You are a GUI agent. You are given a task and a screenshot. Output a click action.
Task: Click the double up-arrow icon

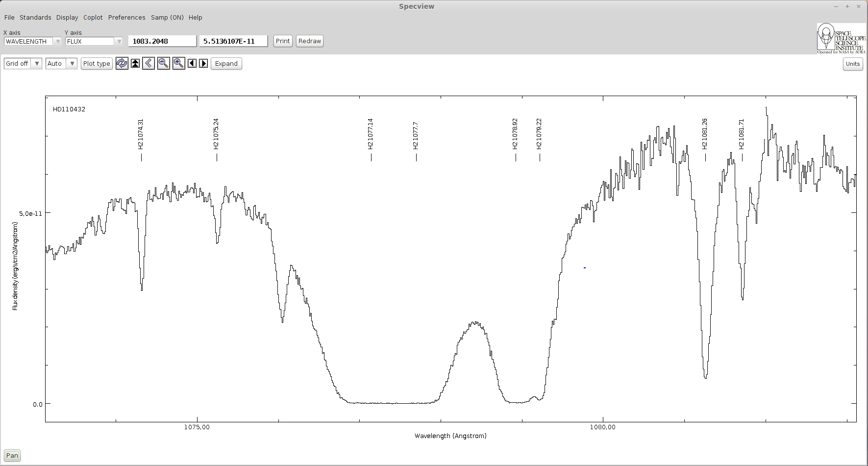135,63
